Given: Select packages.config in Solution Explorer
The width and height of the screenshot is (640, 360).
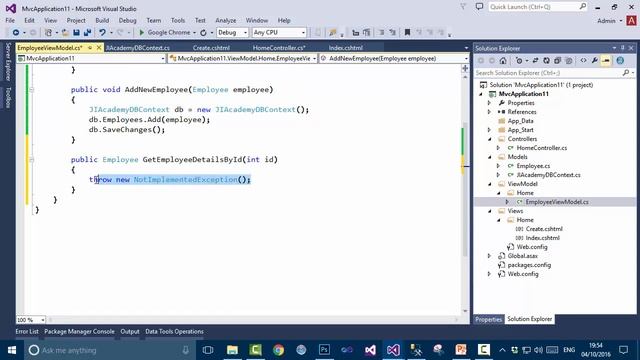Looking at the screenshot, I should [529, 265].
